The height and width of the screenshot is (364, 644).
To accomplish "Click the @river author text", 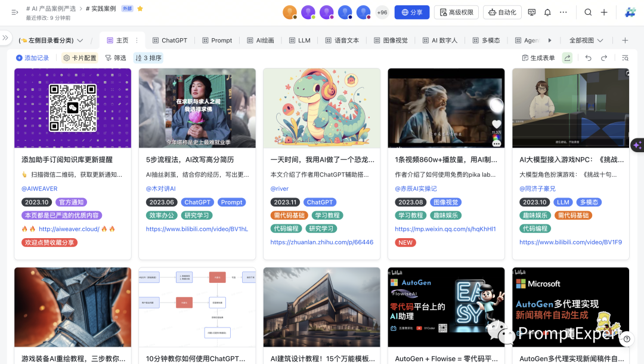I will tap(279, 189).
